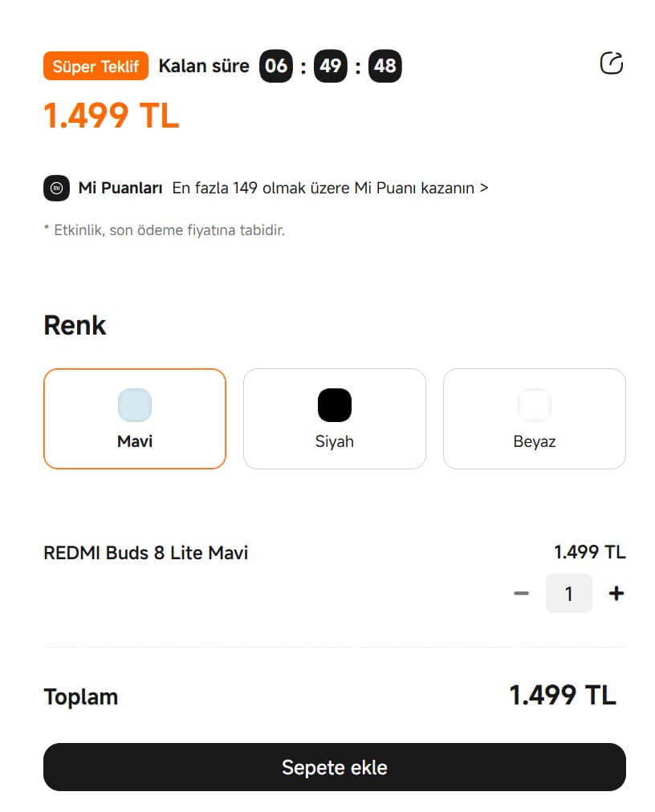The width and height of the screenshot is (655, 812).
Task: Select the Siyah color option
Action: click(334, 418)
